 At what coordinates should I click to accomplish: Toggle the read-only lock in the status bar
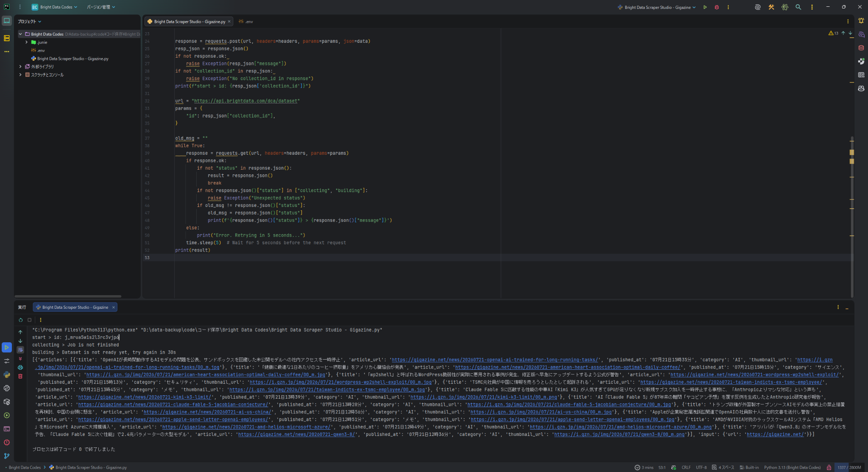click(x=829, y=467)
